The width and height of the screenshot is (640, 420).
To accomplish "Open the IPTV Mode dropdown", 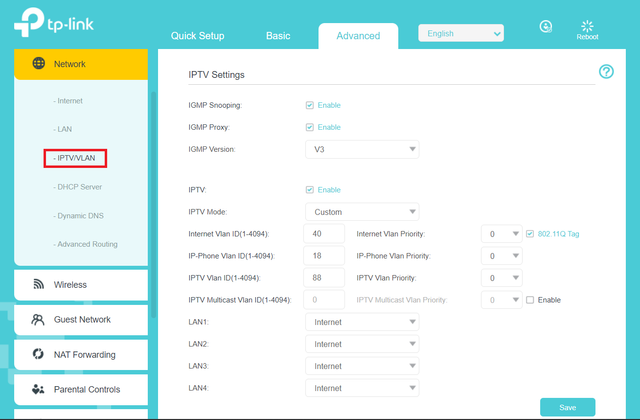I will coord(362,212).
